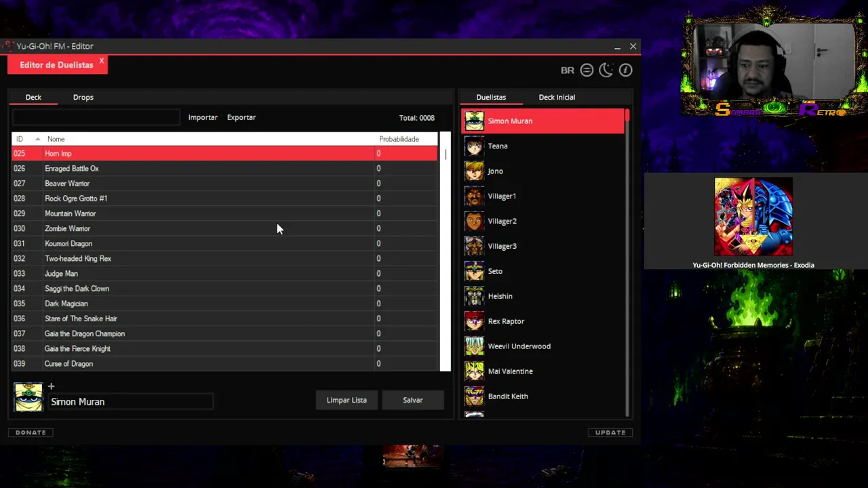This screenshot has width=868, height=488.
Task: Switch to the Deck Inicial tab
Action: coord(557,97)
